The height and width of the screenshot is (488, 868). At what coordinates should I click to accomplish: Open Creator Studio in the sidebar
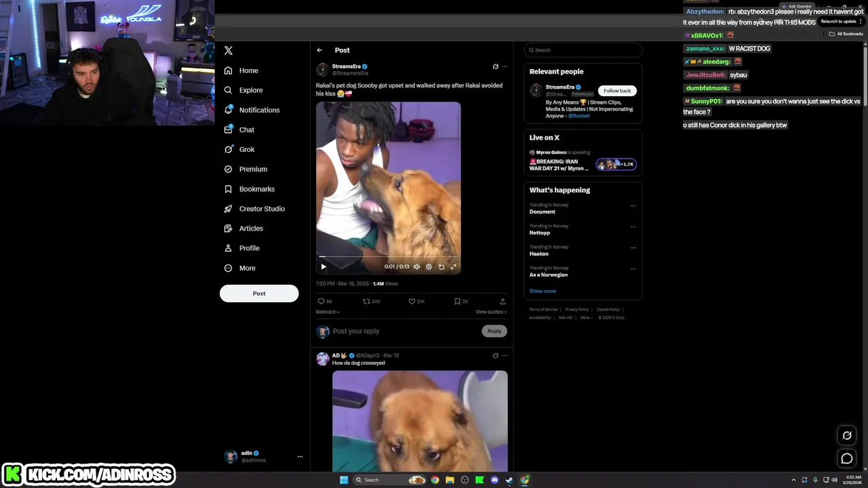pyautogui.click(x=254, y=209)
